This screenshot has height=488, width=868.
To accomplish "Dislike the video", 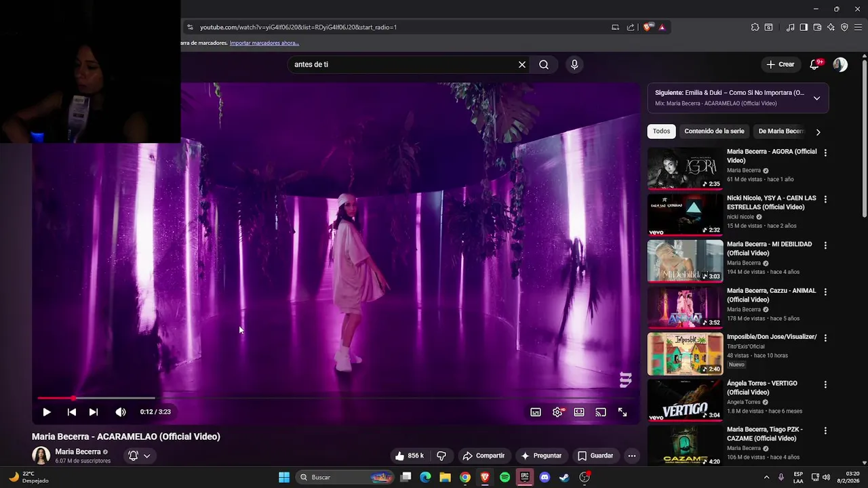I will pyautogui.click(x=441, y=455).
